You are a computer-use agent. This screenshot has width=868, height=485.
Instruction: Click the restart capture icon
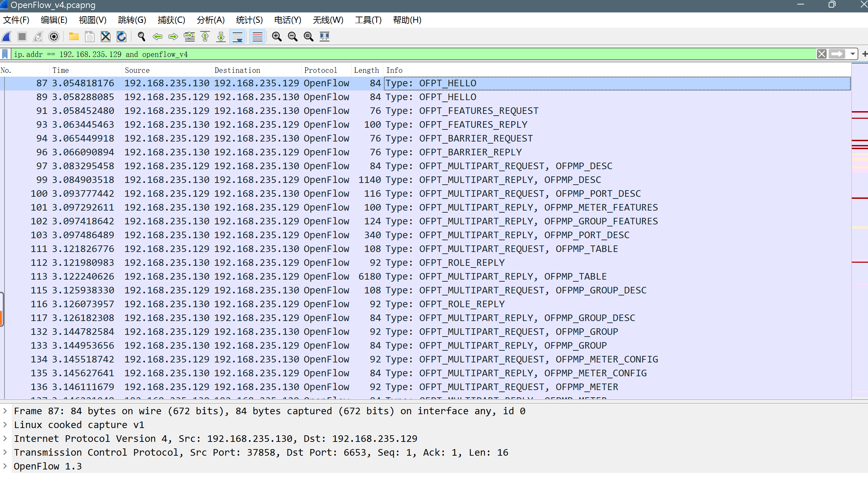click(x=38, y=37)
